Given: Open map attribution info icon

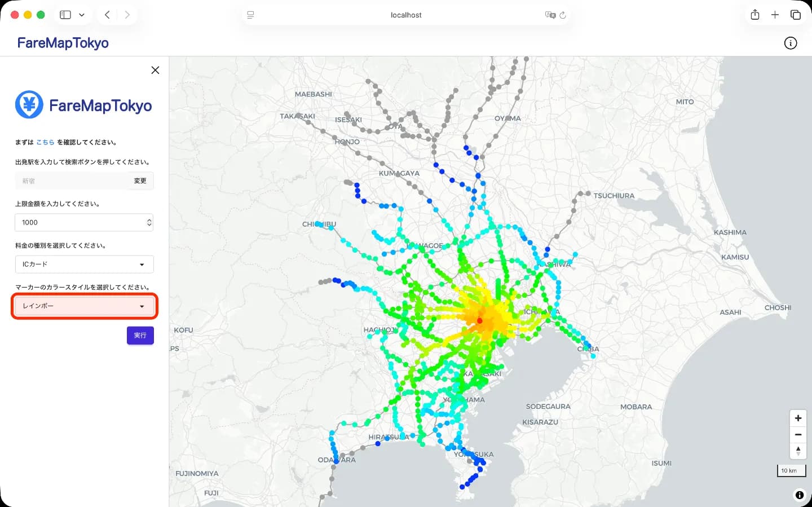Looking at the screenshot, I should pyautogui.click(x=799, y=495).
